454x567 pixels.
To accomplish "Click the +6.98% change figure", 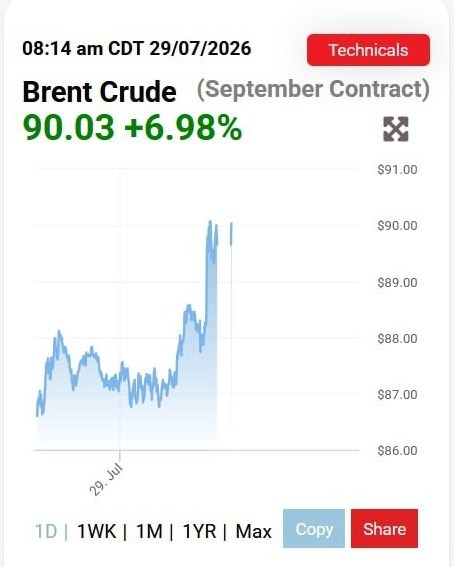I will [183, 128].
